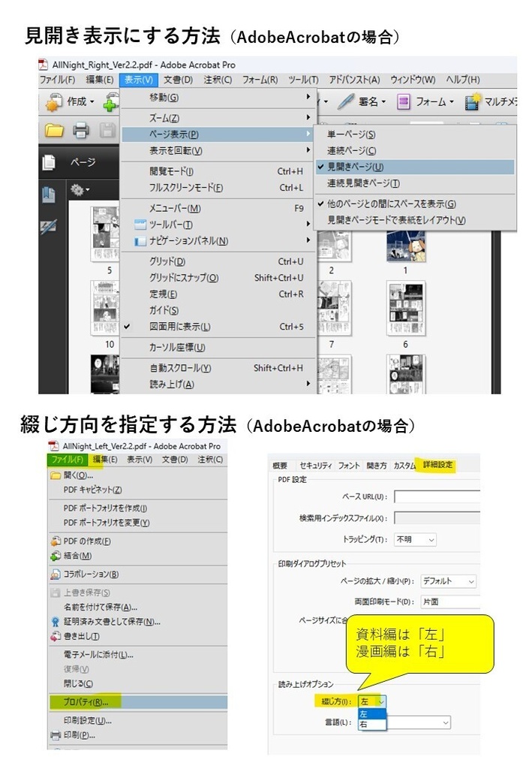Viewport: 532px width, 769px height.
Task: Select Two-Up Continuous (連続見開きページ) option
Action: click(416, 183)
